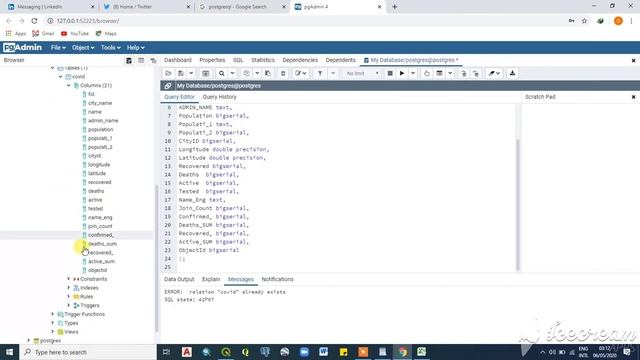The image size is (640, 360).
Task: Open the Tools menu
Action: [110, 48]
